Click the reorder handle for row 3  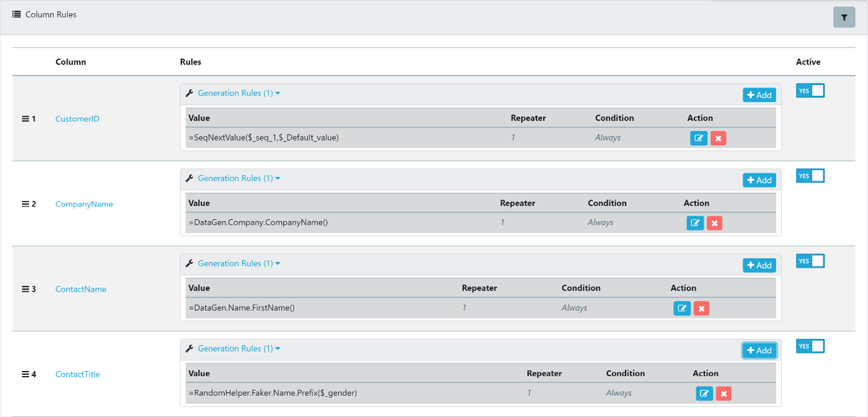tap(25, 289)
